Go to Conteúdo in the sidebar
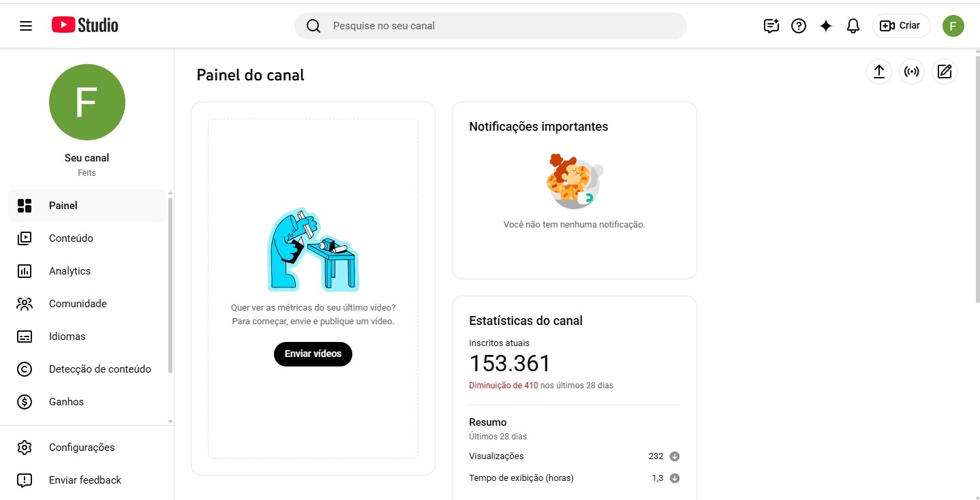The image size is (980, 500). (x=71, y=238)
